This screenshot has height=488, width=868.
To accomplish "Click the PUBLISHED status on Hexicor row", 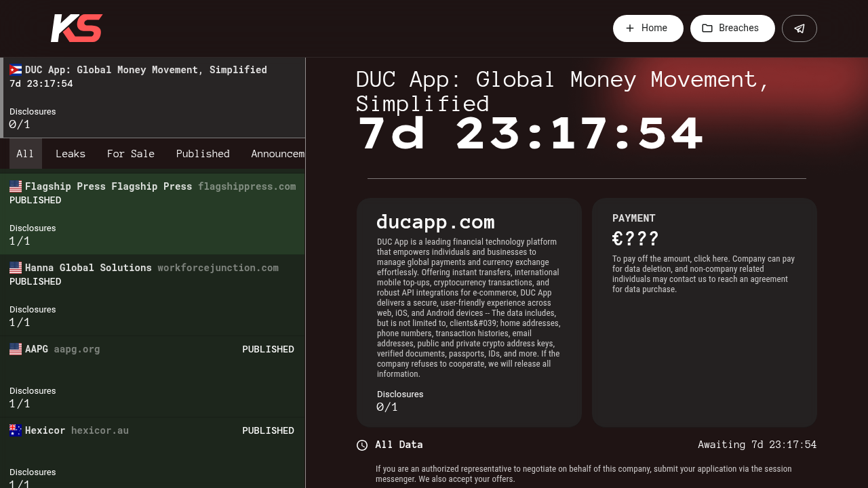I will [x=268, y=430].
